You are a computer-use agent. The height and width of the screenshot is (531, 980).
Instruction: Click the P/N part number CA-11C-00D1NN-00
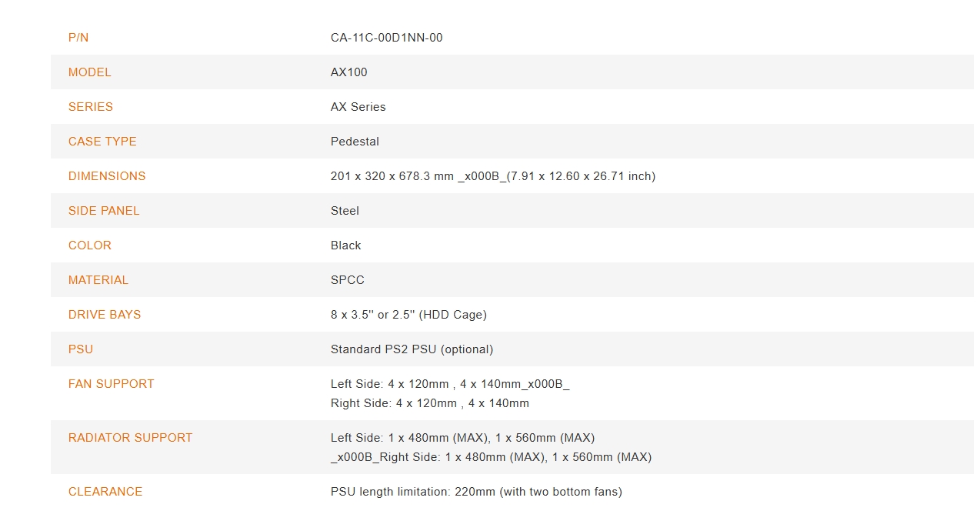[x=386, y=38]
